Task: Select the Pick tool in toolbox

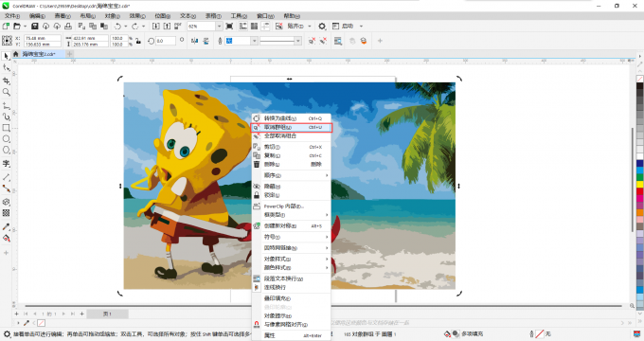Action: pos(7,56)
